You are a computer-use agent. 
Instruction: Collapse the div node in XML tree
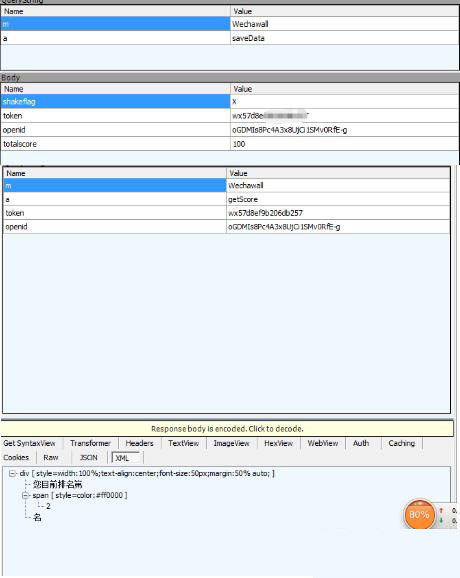pos(12,473)
